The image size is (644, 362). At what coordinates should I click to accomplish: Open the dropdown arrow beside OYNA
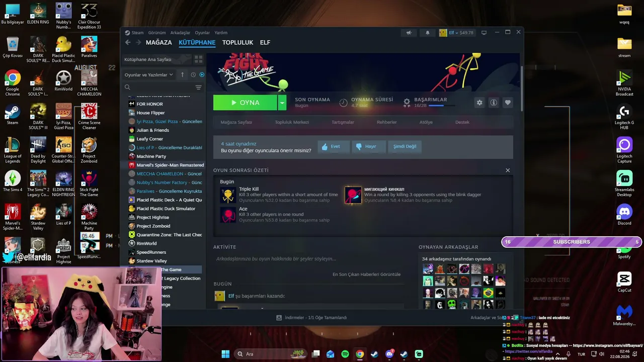tap(282, 103)
